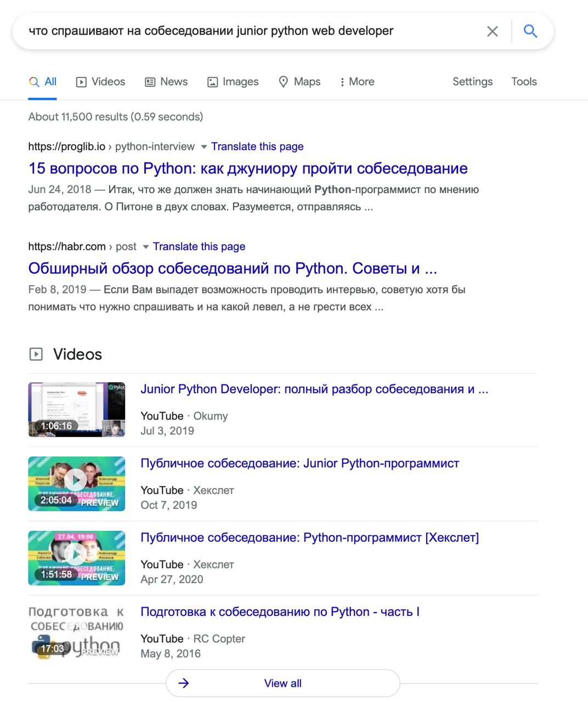Open the 1:06:16 Okumy video thumbnail
Screen dimensions: 588x702
pyautogui.click(x=77, y=409)
